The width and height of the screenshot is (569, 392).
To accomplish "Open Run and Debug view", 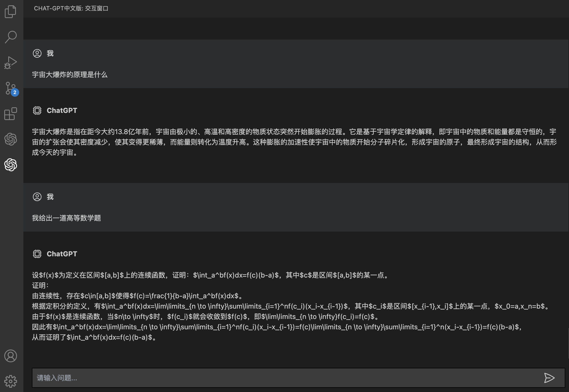I will click(11, 63).
